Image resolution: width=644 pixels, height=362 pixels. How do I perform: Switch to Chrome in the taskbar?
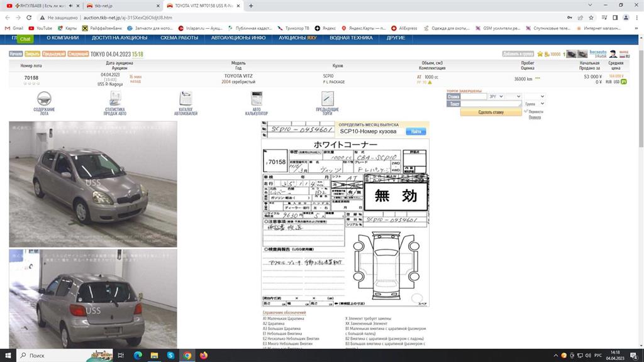click(187, 356)
